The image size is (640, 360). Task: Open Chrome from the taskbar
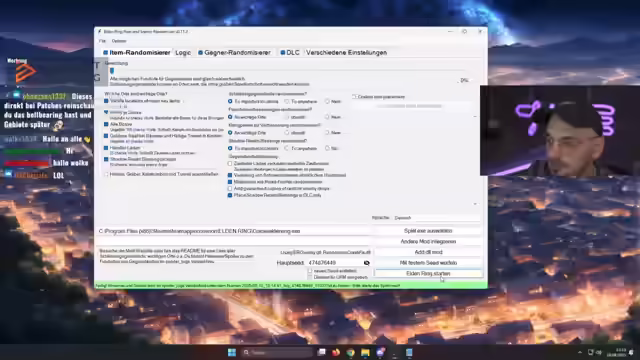[351, 352]
